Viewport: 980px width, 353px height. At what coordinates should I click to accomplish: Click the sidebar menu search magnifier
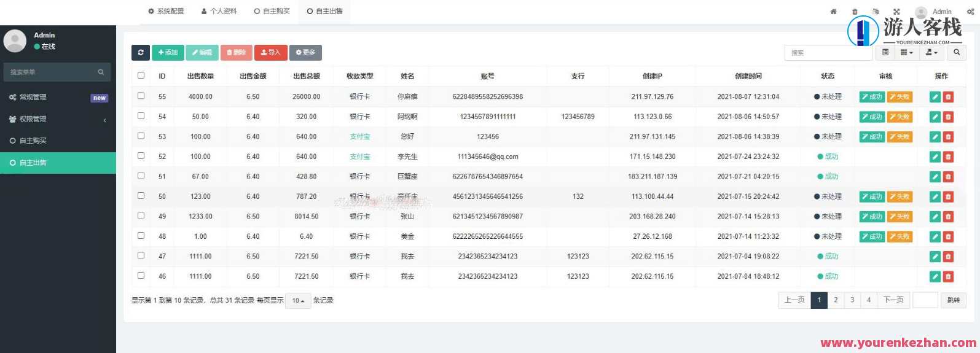coord(101,72)
